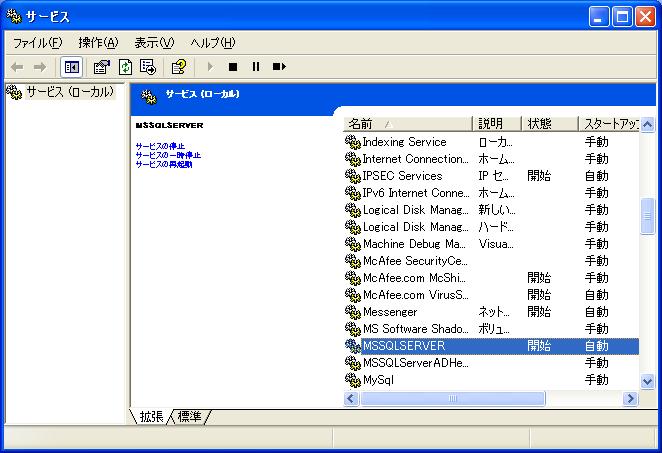Click the McAfee.com VirusS... gear icon
Image resolution: width=662 pixels, height=453 pixels.
pyautogui.click(x=353, y=295)
